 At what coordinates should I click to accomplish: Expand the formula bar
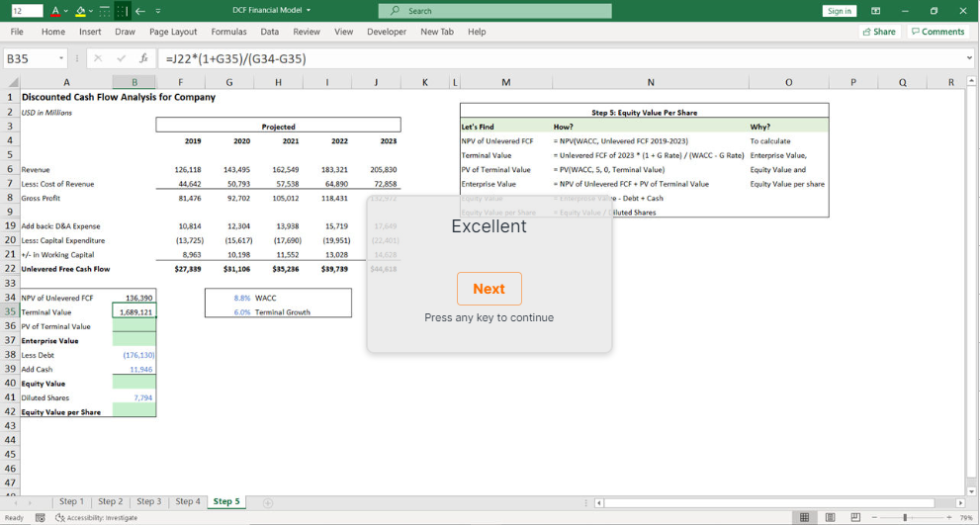coord(968,58)
